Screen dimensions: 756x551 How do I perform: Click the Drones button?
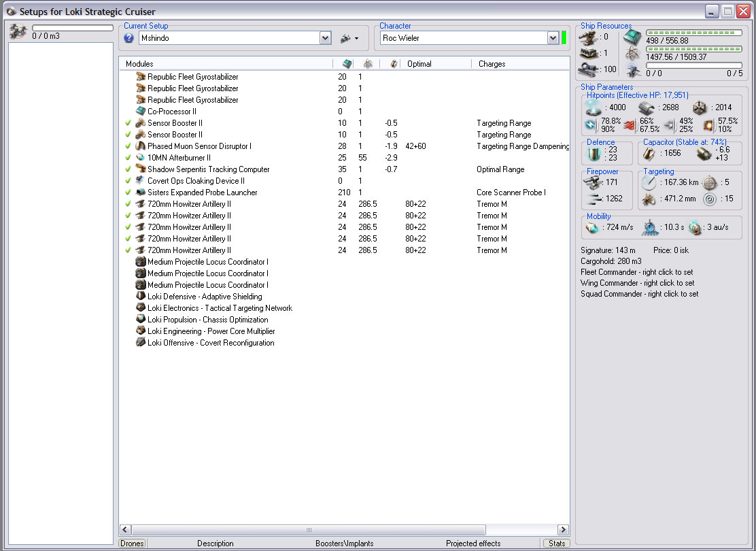click(x=133, y=544)
